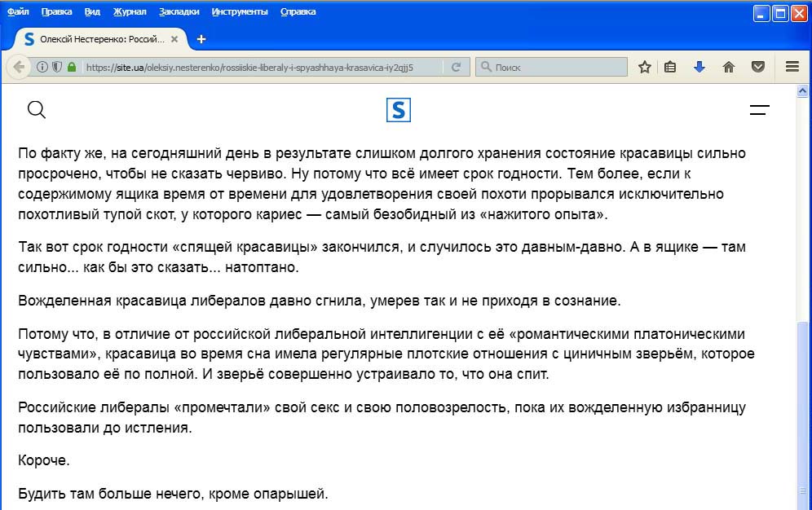Bookmark this page with the star icon
Viewport: 812px width, 510px height.
point(644,67)
